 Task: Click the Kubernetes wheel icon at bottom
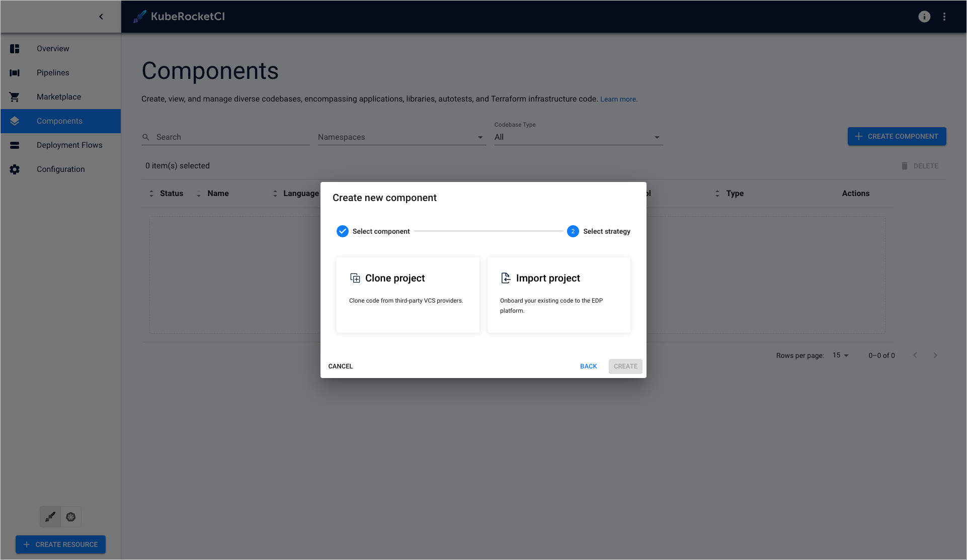pyautogui.click(x=71, y=517)
